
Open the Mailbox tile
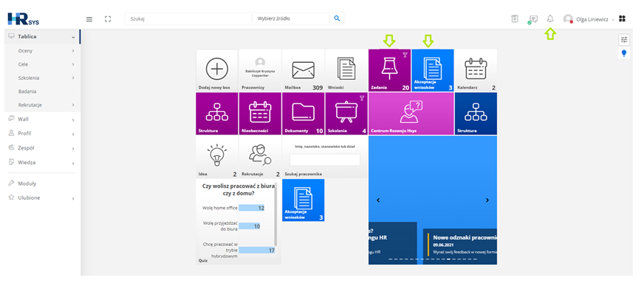pyautogui.click(x=303, y=70)
